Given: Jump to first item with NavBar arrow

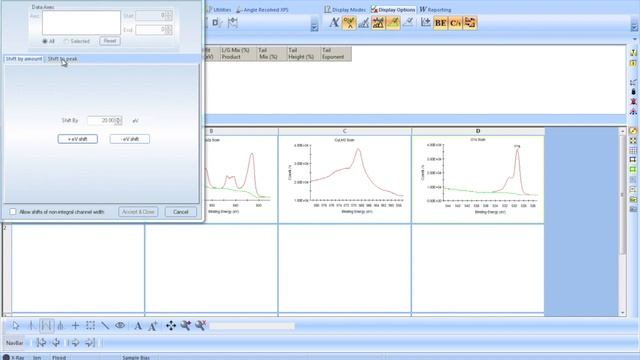Looking at the screenshot, I should click(x=41, y=342).
